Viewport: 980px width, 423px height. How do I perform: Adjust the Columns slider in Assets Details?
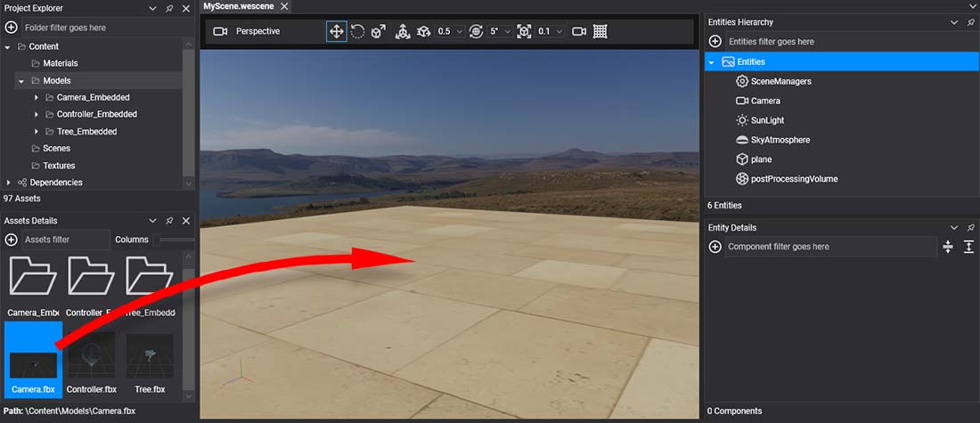point(159,240)
